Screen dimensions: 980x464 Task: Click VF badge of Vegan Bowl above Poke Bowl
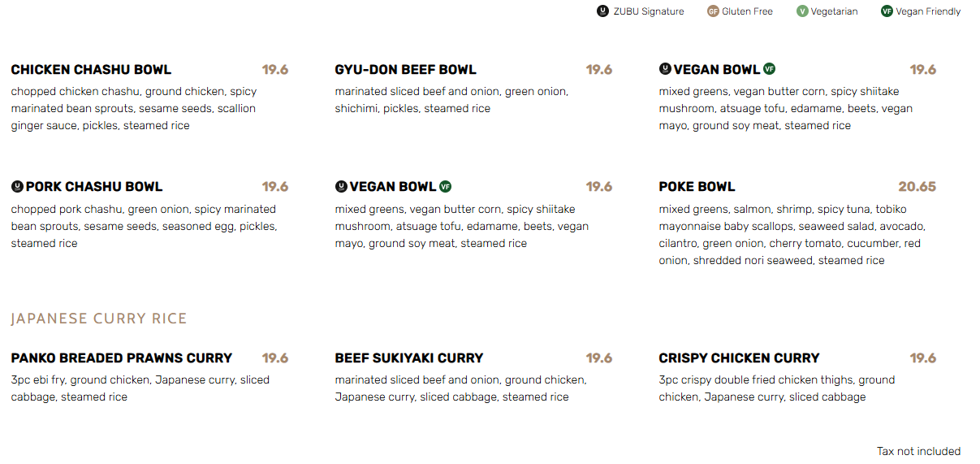click(x=769, y=70)
